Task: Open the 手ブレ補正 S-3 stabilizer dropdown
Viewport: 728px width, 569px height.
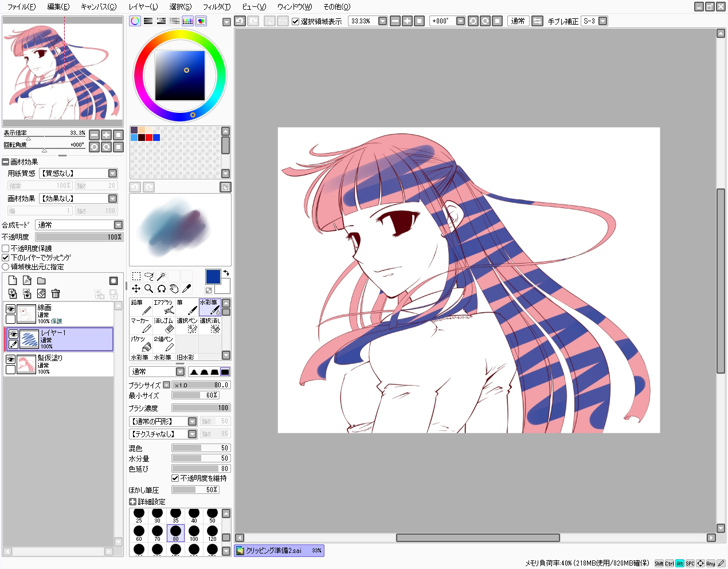Action: (602, 21)
